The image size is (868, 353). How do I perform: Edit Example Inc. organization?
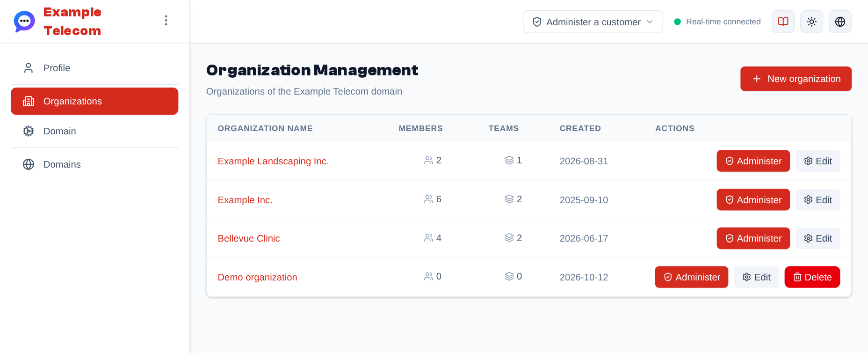(x=817, y=200)
